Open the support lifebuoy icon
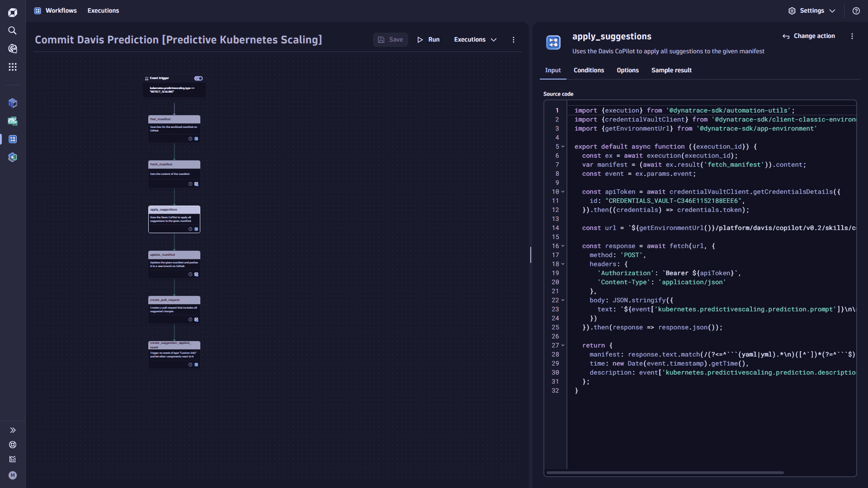This screenshot has width=868, height=488. click(x=13, y=445)
